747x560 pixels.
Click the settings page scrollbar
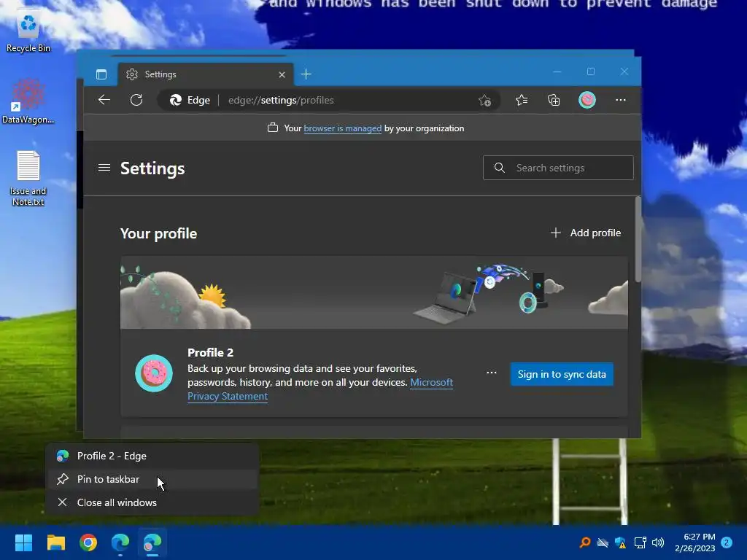pyautogui.click(x=638, y=241)
